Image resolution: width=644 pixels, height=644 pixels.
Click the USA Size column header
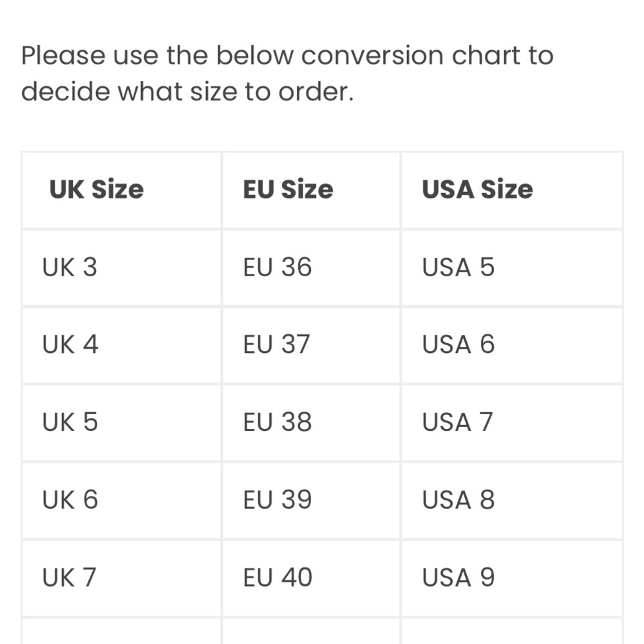512,190
